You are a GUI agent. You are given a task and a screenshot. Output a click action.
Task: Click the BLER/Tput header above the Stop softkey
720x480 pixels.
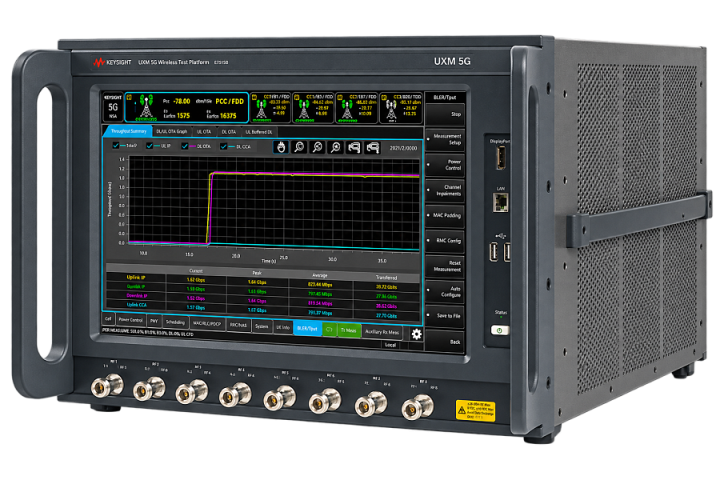tap(444, 97)
